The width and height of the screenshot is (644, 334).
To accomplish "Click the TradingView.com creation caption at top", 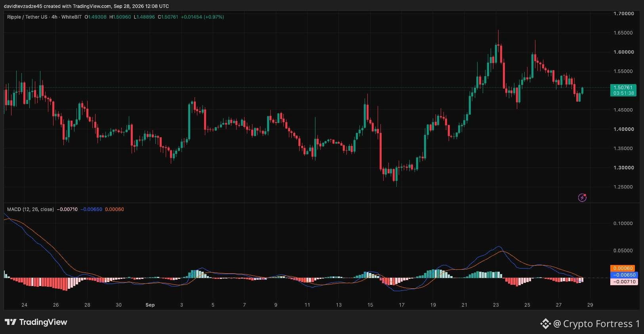I will 86,6.
